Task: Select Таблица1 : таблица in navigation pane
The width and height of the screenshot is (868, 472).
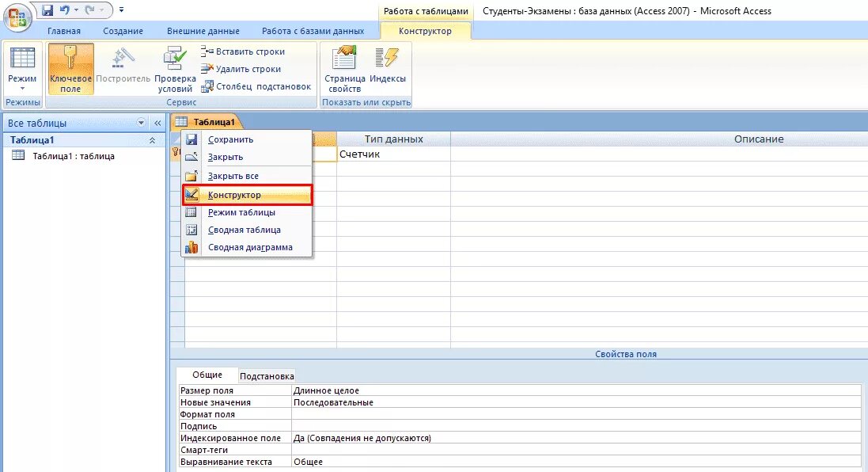Action: coord(74,156)
